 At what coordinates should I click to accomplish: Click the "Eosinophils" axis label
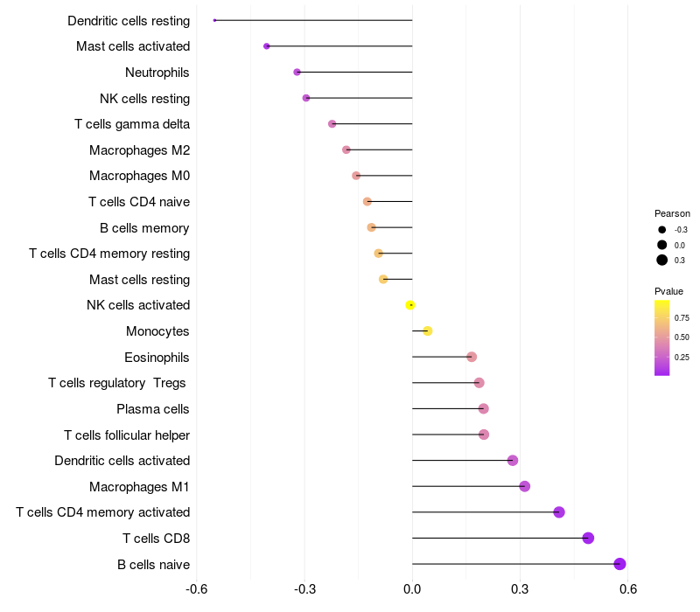(x=157, y=357)
